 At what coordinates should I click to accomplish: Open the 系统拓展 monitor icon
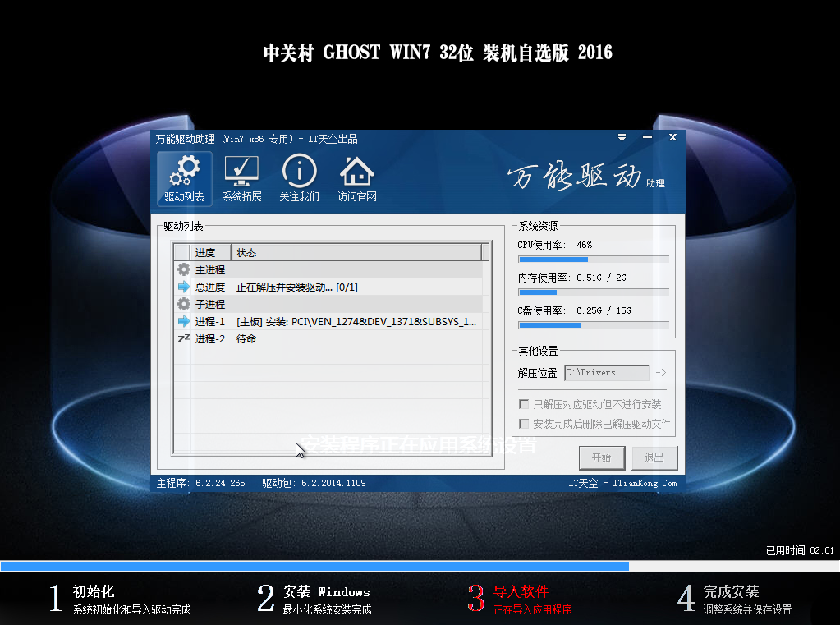[241, 179]
